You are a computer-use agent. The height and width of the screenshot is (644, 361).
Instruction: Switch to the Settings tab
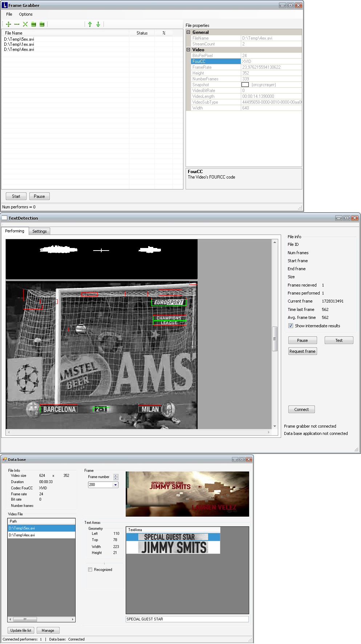(x=39, y=231)
